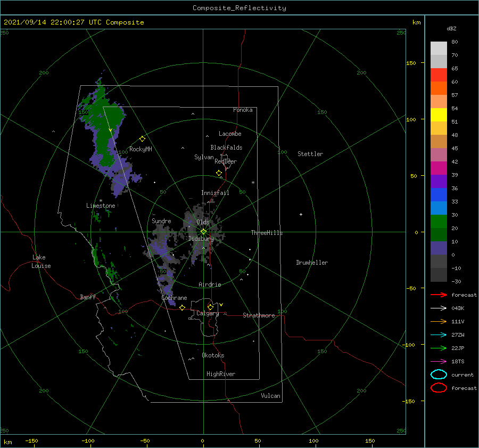Click the 18TS legend label
This screenshot has height=448, width=479.
click(x=458, y=362)
